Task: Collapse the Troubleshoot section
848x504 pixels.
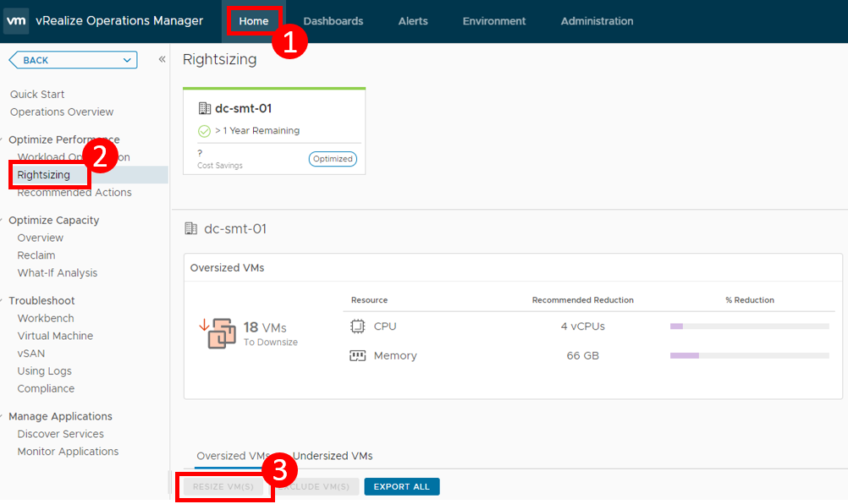Action: [3, 300]
